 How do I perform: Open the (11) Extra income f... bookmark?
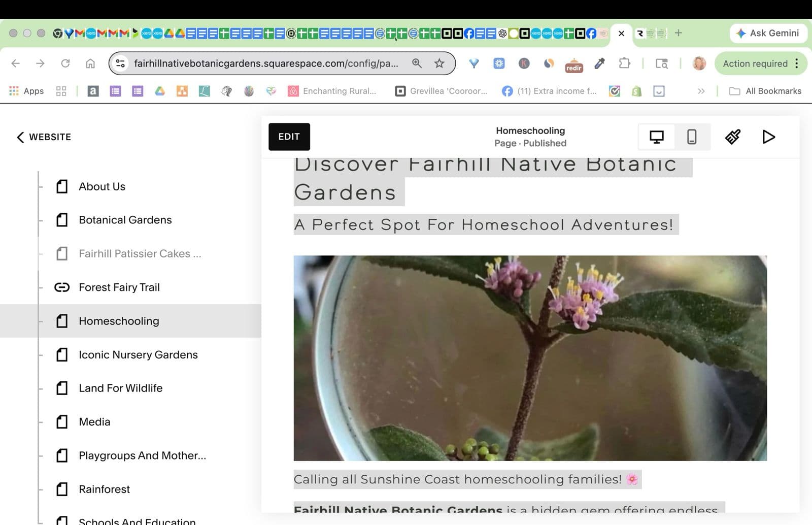549,91
